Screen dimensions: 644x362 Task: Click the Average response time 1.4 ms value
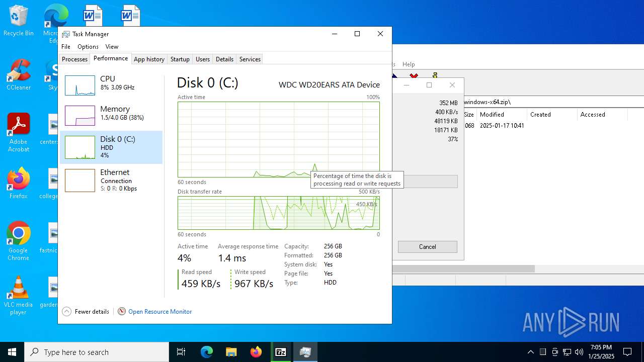(232, 258)
